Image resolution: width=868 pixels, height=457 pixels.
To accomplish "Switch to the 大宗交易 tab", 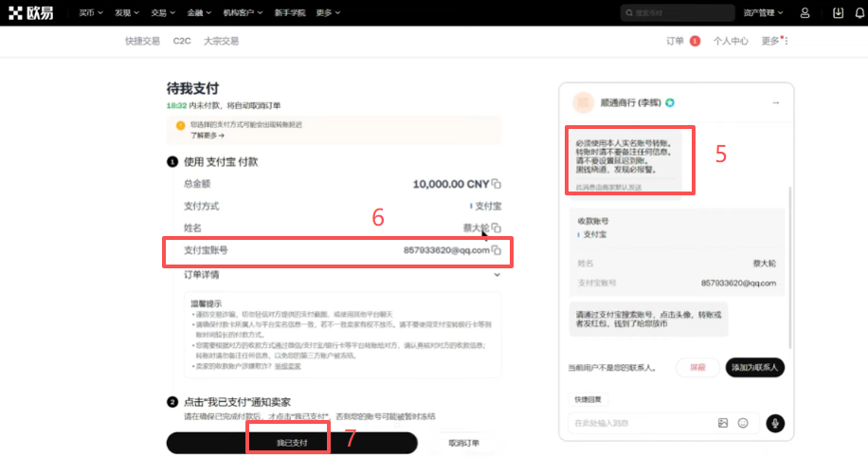I will pyautogui.click(x=221, y=41).
